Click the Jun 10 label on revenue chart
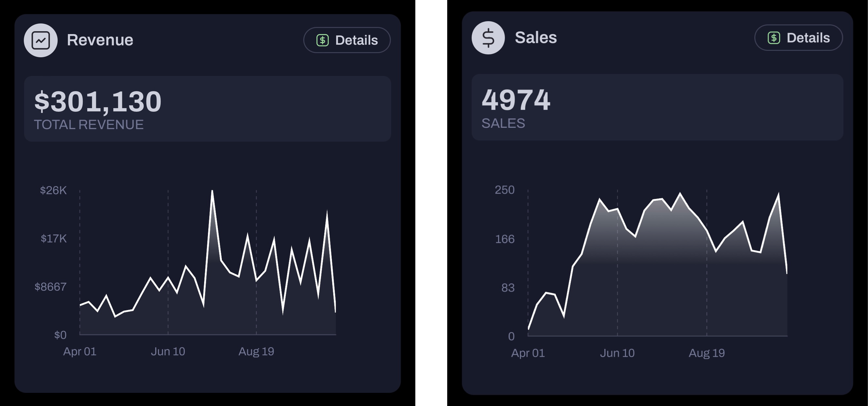This screenshot has height=406, width=868. (168, 351)
